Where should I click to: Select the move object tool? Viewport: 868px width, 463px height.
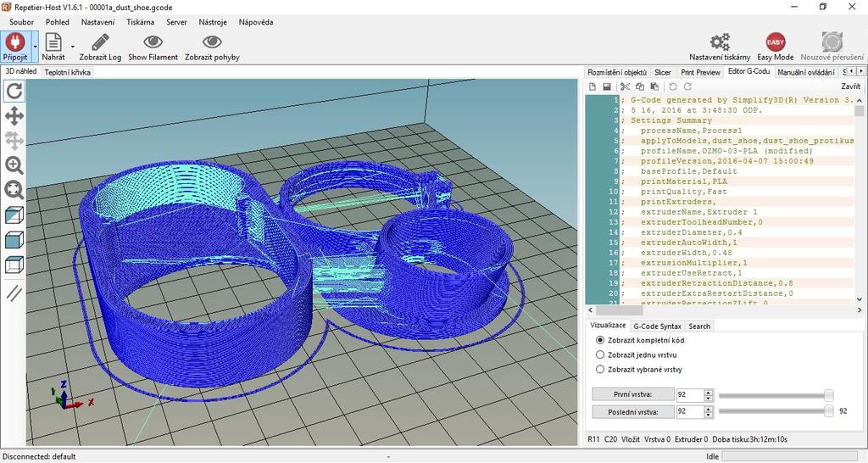(14, 141)
